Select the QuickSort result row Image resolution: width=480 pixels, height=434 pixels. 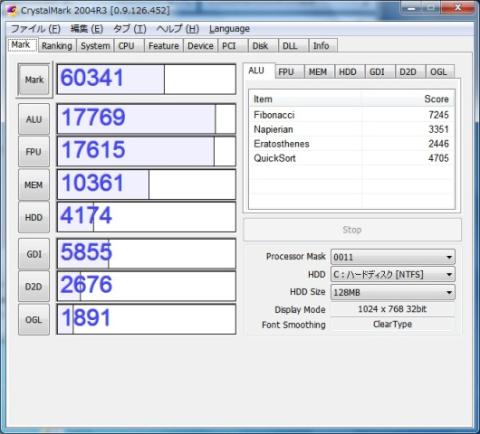352,158
